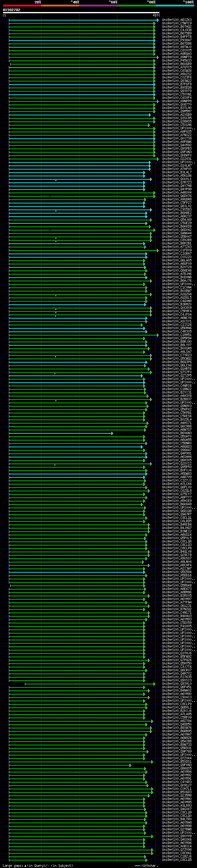Select label UniRef100_Q54J69
The image size is (197, 868).
click(177, 220)
